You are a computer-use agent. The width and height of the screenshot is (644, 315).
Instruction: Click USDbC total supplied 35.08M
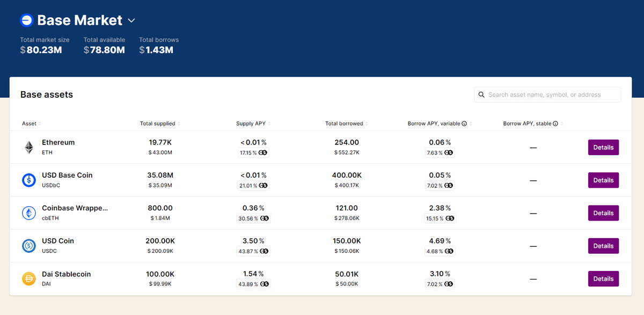tap(160, 175)
